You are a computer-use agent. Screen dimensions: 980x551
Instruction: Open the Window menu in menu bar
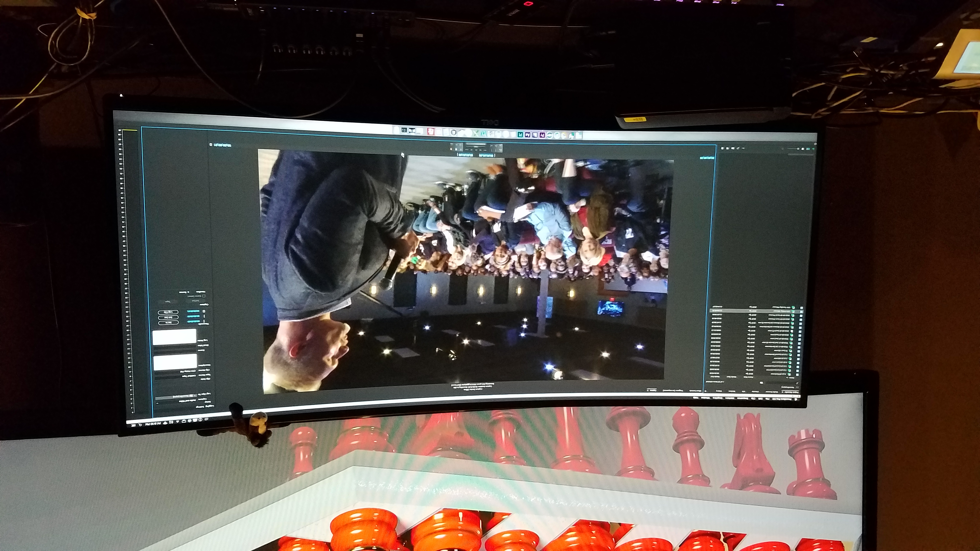tap(706, 398)
